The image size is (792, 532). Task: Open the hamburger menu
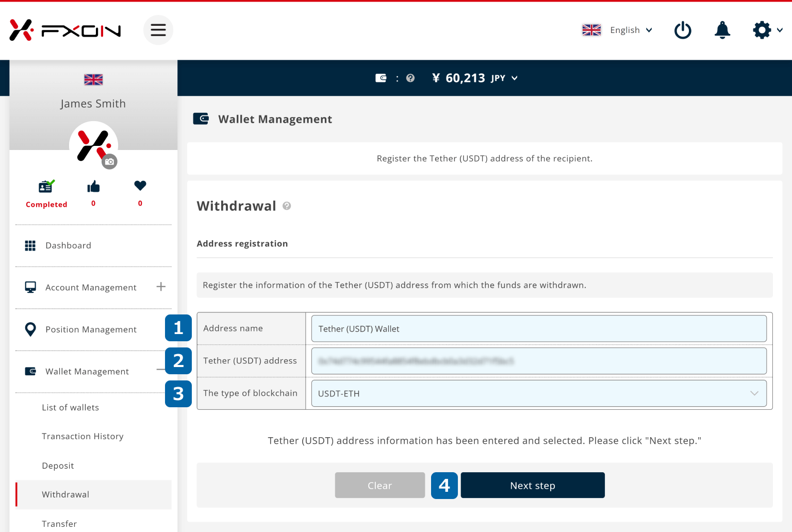click(158, 30)
